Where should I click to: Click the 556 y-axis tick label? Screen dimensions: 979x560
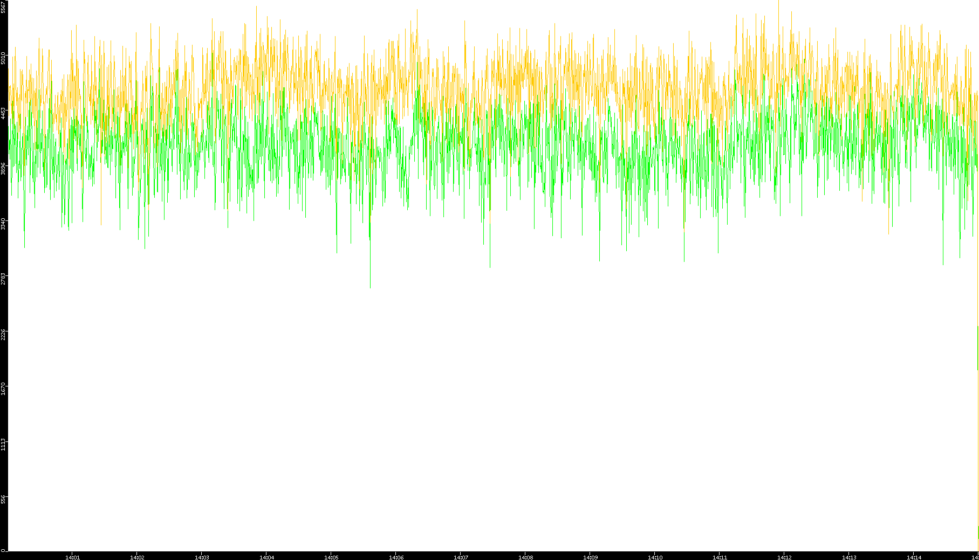point(3,500)
